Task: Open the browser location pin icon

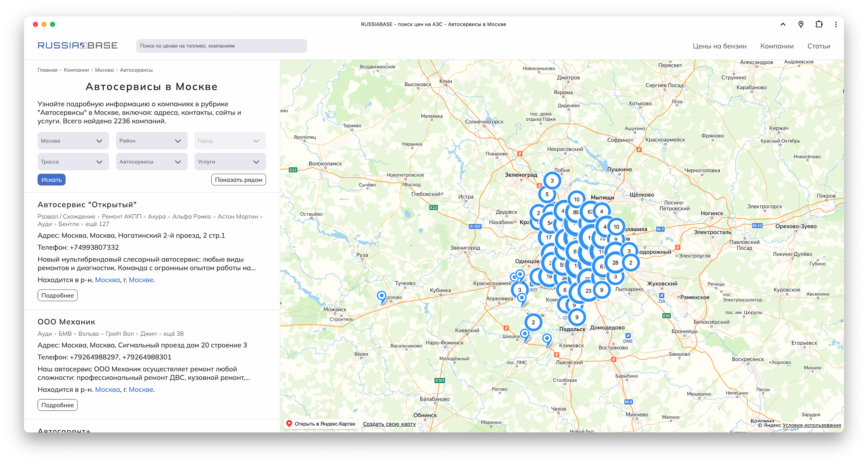Action: [x=801, y=24]
